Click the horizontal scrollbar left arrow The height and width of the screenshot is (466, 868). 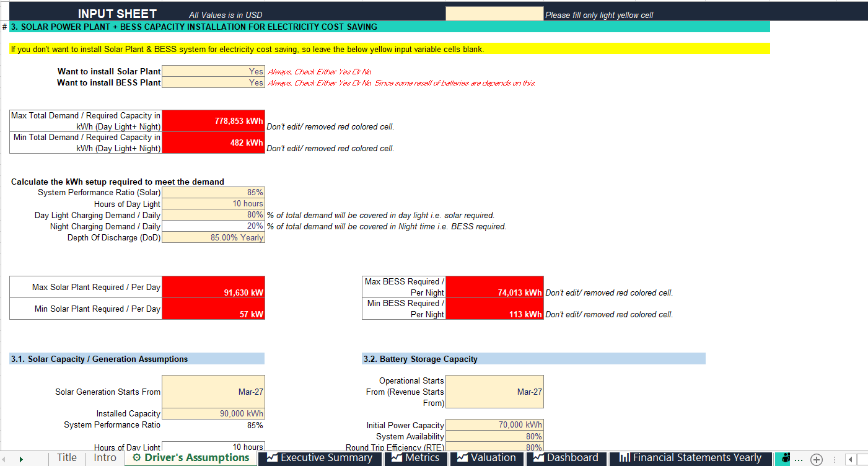point(852,459)
